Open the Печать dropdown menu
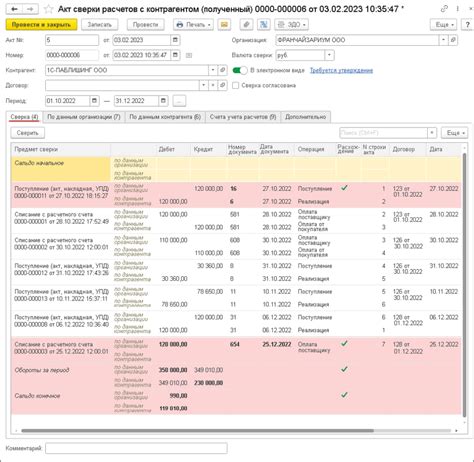The height and width of the screenshot is (462, 474). click(x=193, y=25)
